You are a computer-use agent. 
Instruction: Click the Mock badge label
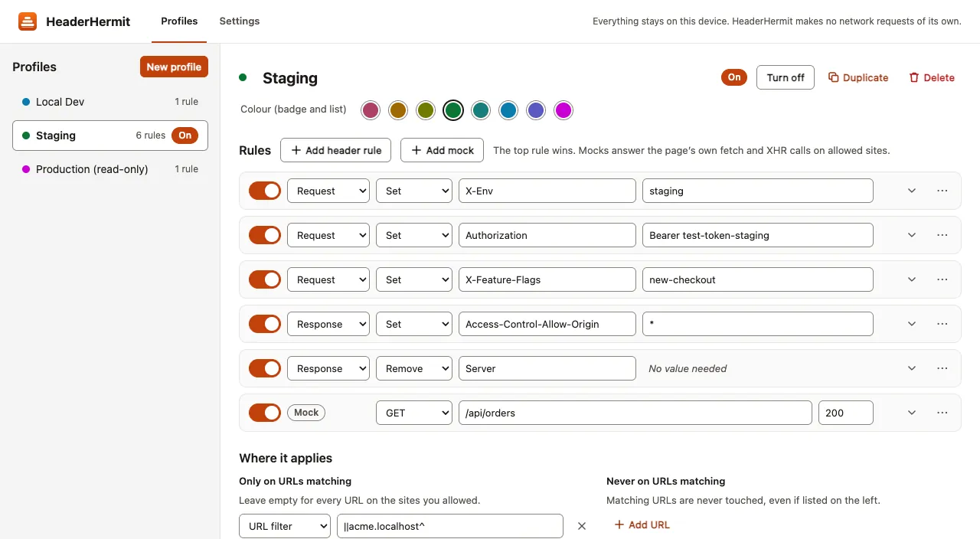click(x=306, y=413)
